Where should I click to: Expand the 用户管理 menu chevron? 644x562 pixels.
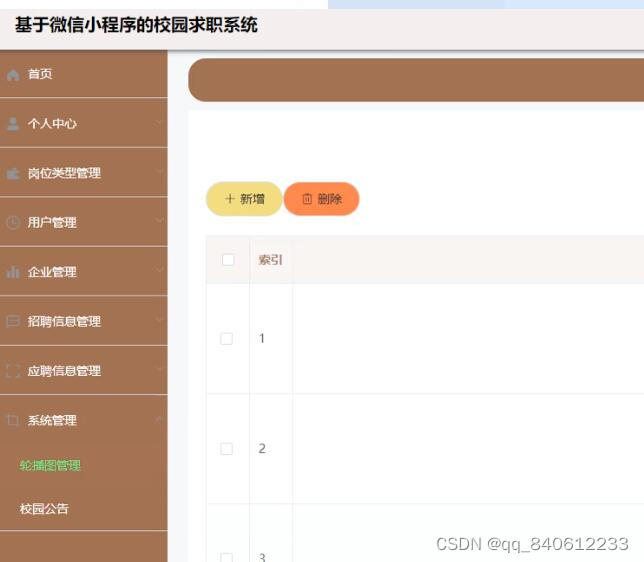(159, 220)
